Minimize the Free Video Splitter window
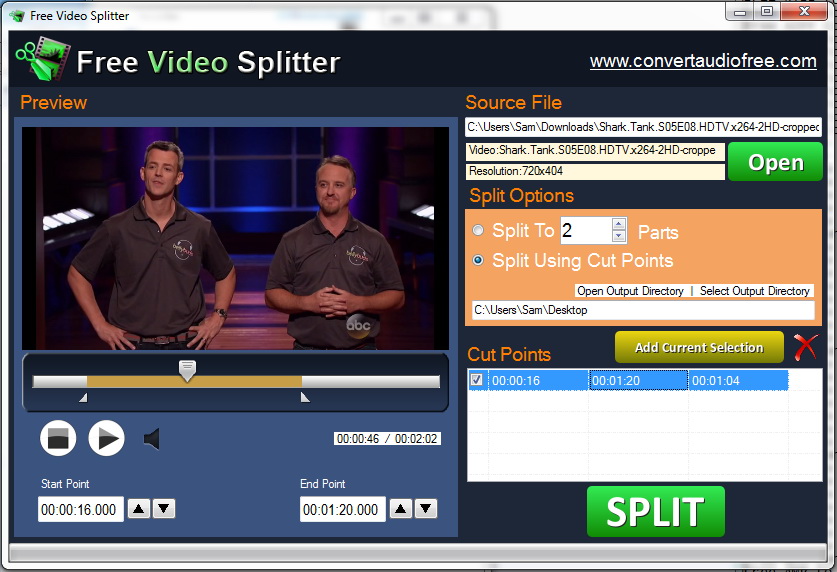The width and height of the screenshot is (837, 572). tap(740, 12)
